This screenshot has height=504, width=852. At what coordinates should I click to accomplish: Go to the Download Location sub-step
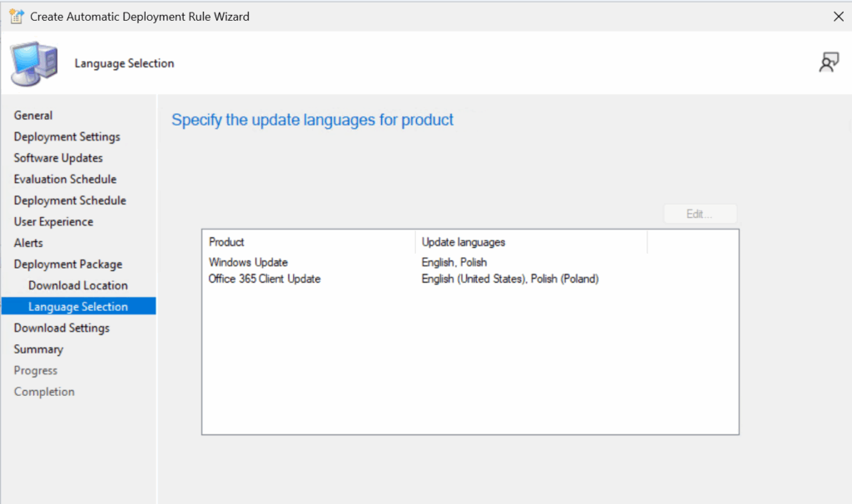[x=77, y=285]
